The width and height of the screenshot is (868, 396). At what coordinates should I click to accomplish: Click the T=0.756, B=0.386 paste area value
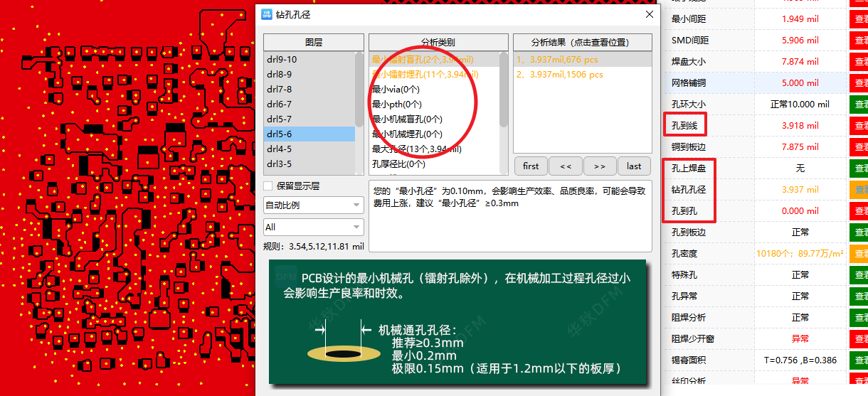(x=800, y=360)
